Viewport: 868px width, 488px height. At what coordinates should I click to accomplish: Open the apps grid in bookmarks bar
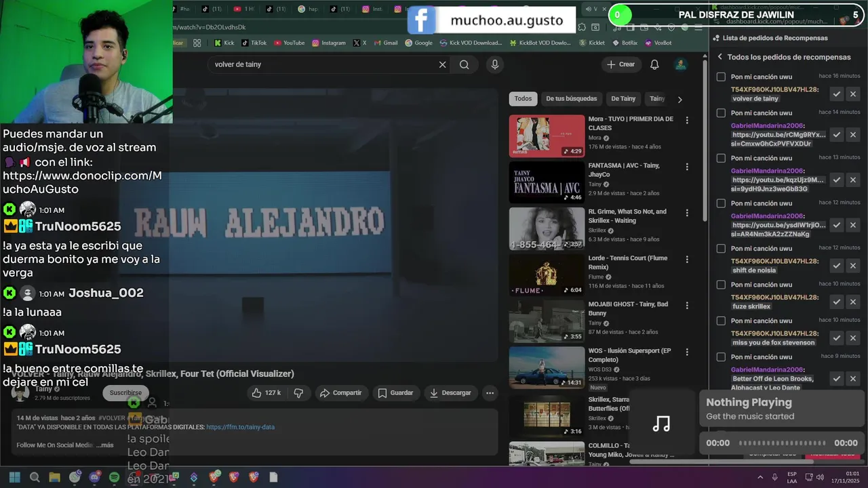[x=197, y=43]
